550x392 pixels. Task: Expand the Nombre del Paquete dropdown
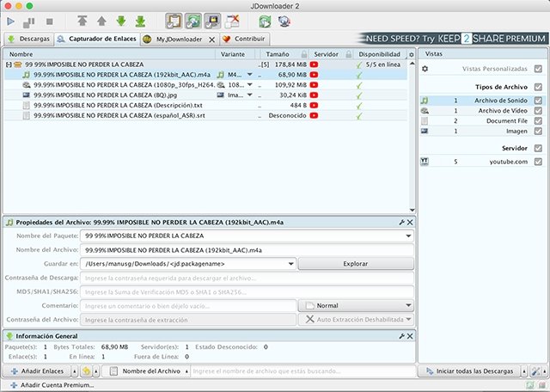point(408,236)
